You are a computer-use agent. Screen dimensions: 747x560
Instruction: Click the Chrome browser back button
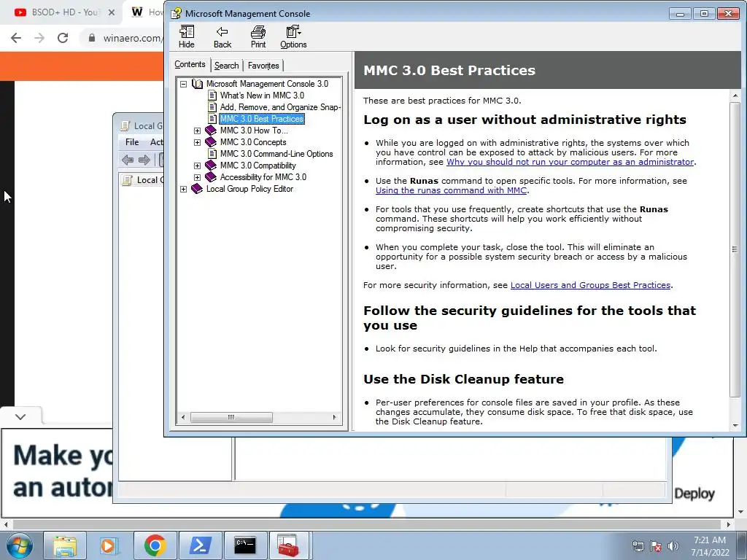[x=16, y=38]
